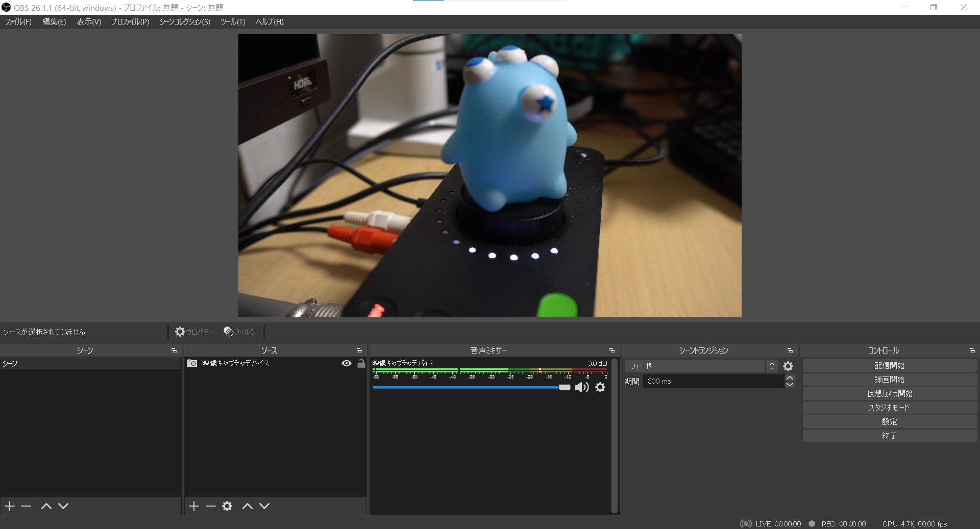Decrease transition duration with down stepper
The height and width of the screenshot is (529, 980).
pos(790,385)
